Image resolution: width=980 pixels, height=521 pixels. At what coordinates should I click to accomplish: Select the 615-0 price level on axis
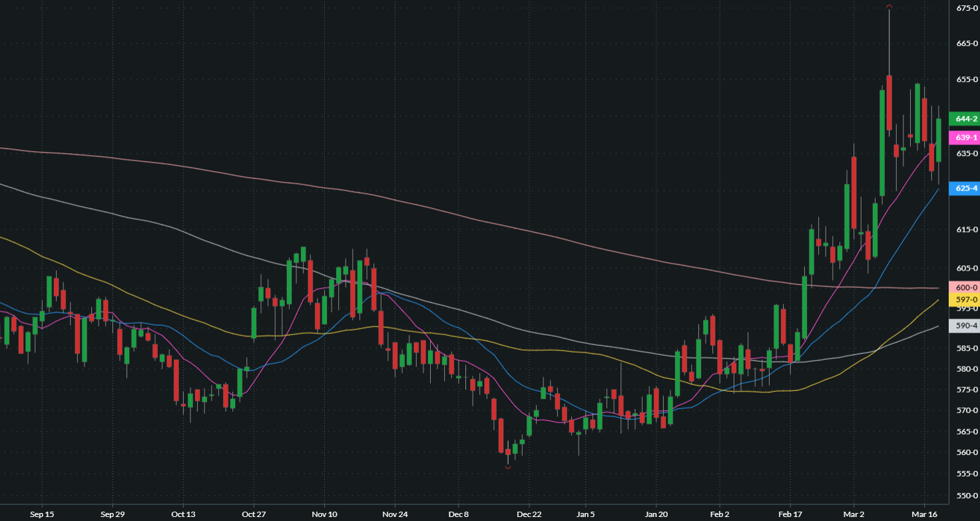[x=966, y=229]
